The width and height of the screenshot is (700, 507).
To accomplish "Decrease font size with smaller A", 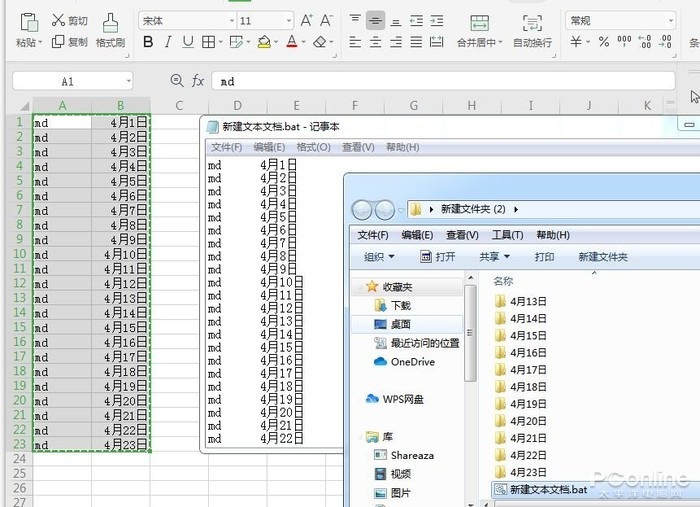I will click(x=326, y=21).
